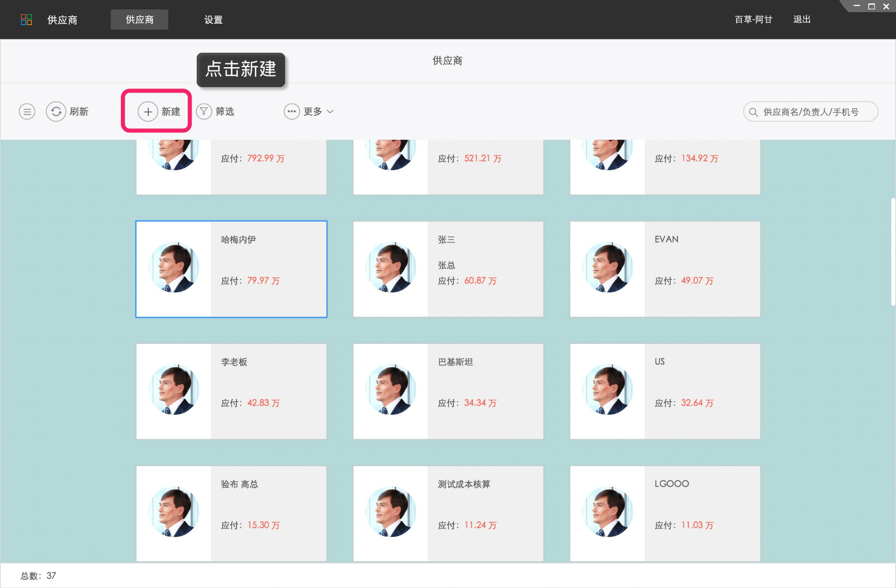
Task: Click the 34.34 万 payable amount
Action: point(480,403)
